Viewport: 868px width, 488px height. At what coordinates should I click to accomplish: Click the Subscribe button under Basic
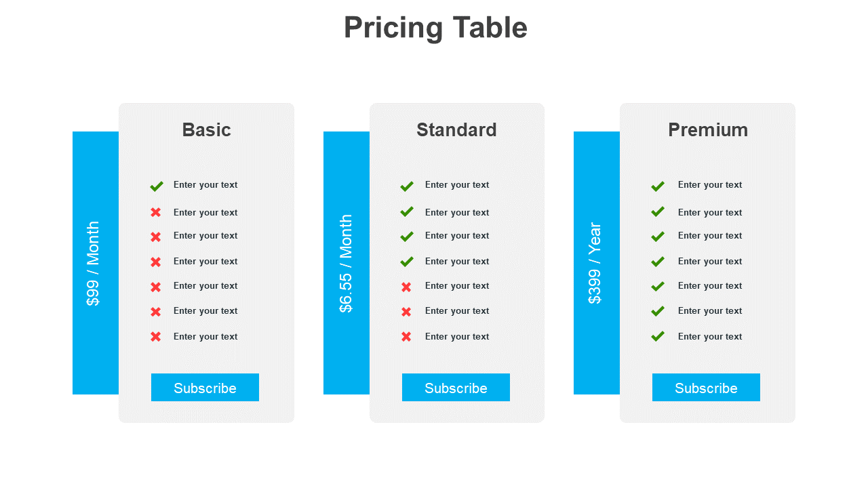(205, 388)
